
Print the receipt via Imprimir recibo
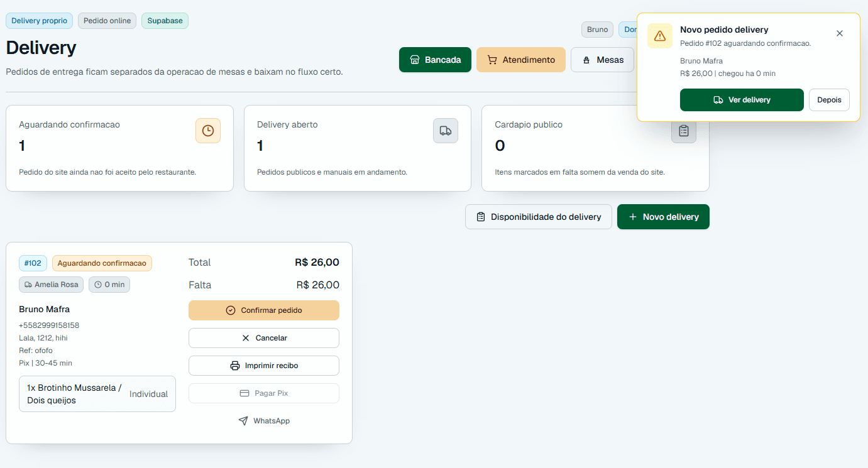pyautogui.click(x=264, y=366)
